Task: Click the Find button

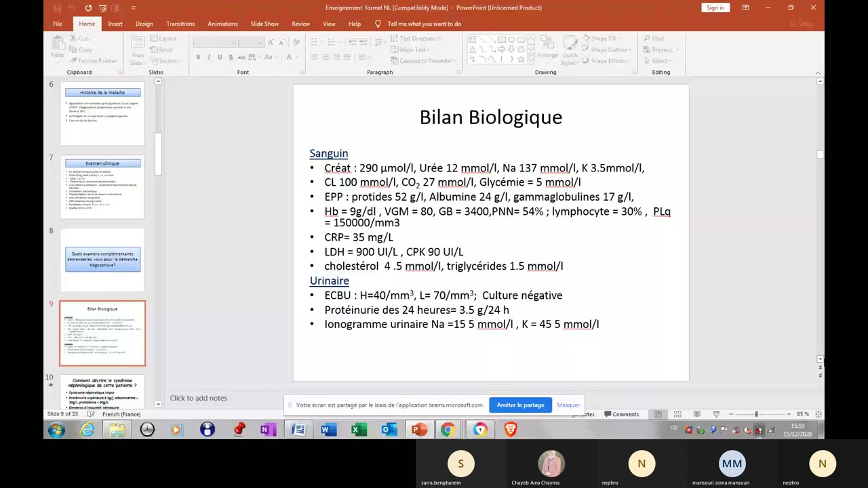Action: click(x=652, y=39)
